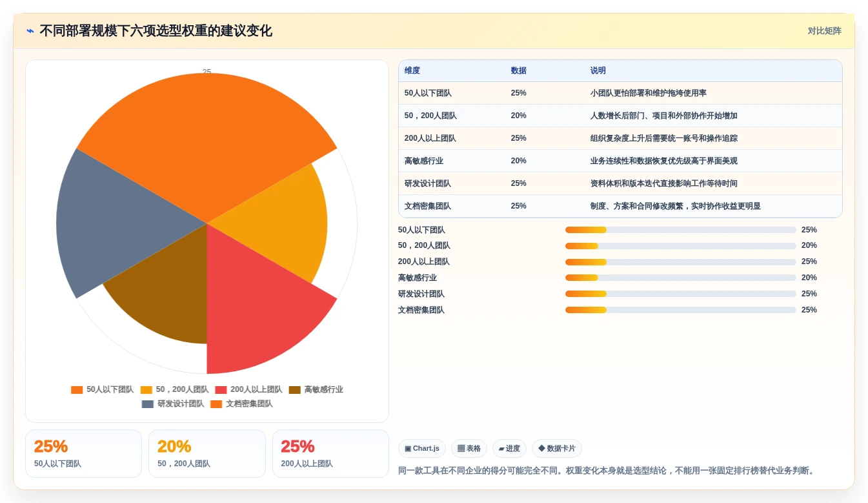Screen dimensions: 868x503
Task: Click the 进度 tag chip
Action: coord(509,448)
